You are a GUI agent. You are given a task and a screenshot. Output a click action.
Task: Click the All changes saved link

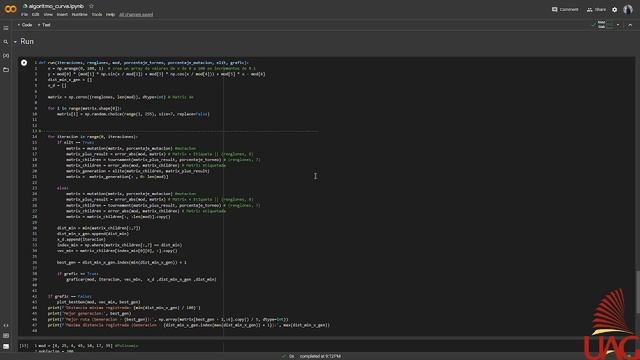136,14
